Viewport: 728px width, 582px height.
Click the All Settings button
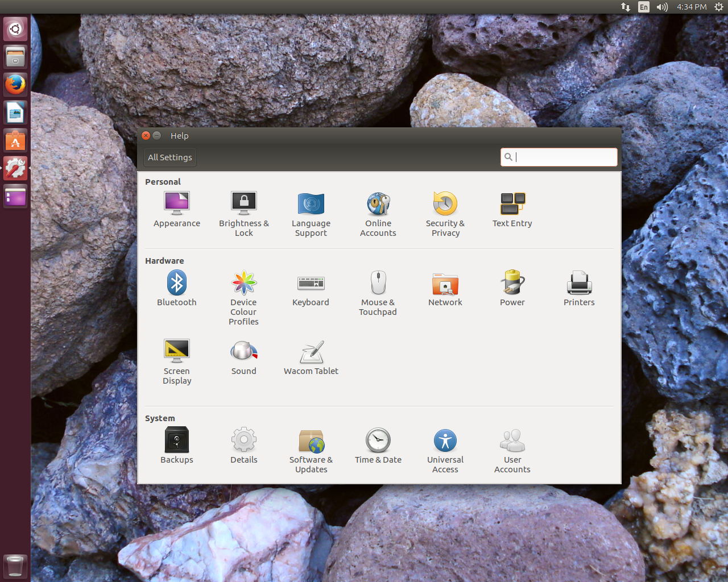click(x=170, y=157)
